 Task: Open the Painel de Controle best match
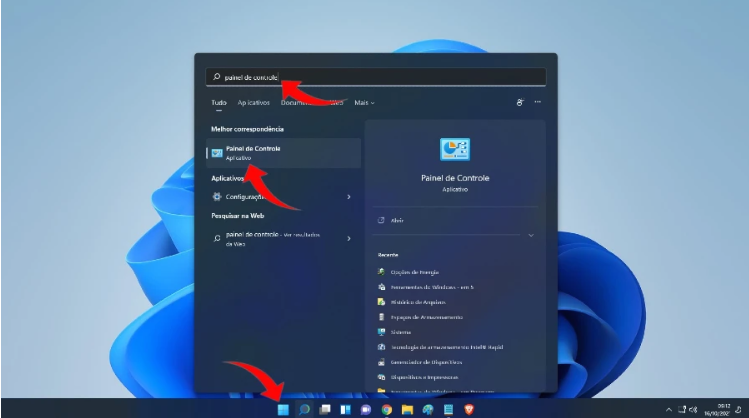point(283,153)
